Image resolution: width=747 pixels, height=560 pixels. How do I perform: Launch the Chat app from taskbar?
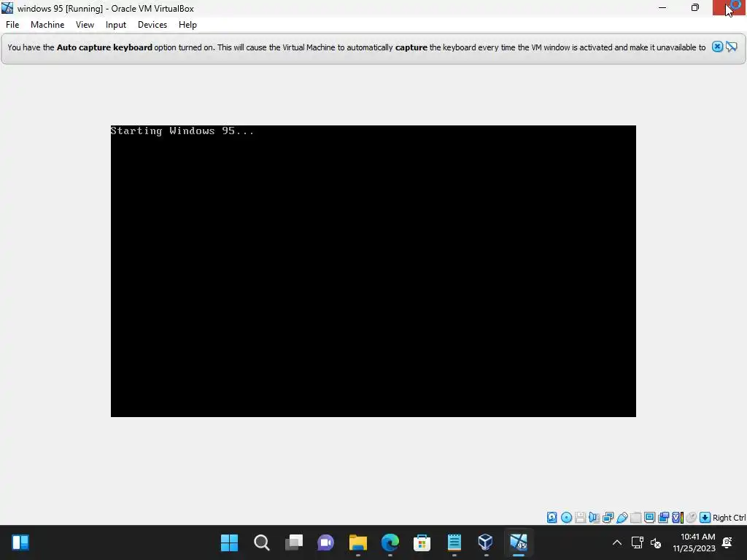326,542
